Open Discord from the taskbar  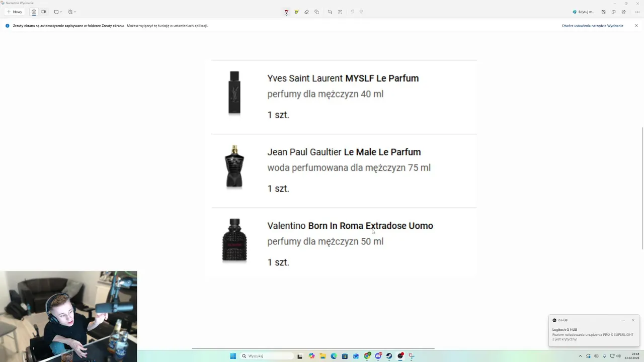[378, 356]
